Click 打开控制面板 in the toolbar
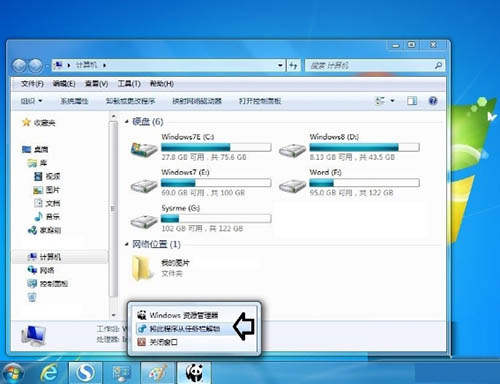 tap(260, 101)
